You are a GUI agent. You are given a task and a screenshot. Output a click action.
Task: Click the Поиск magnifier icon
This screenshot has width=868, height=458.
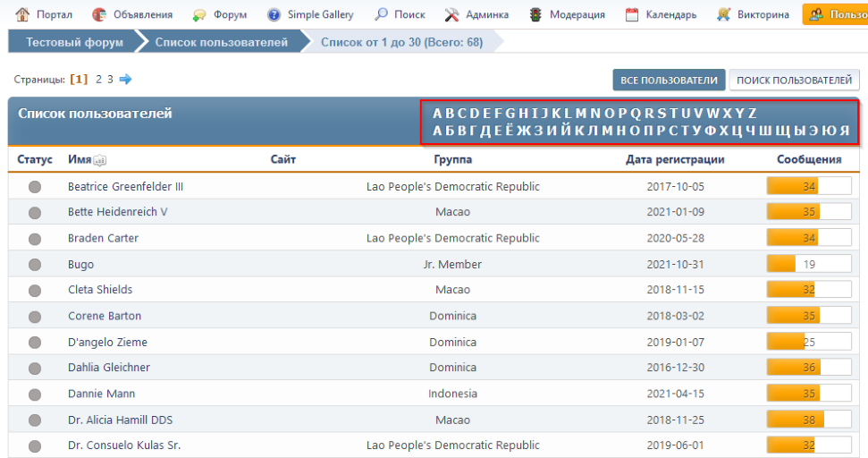coord(382,14)
